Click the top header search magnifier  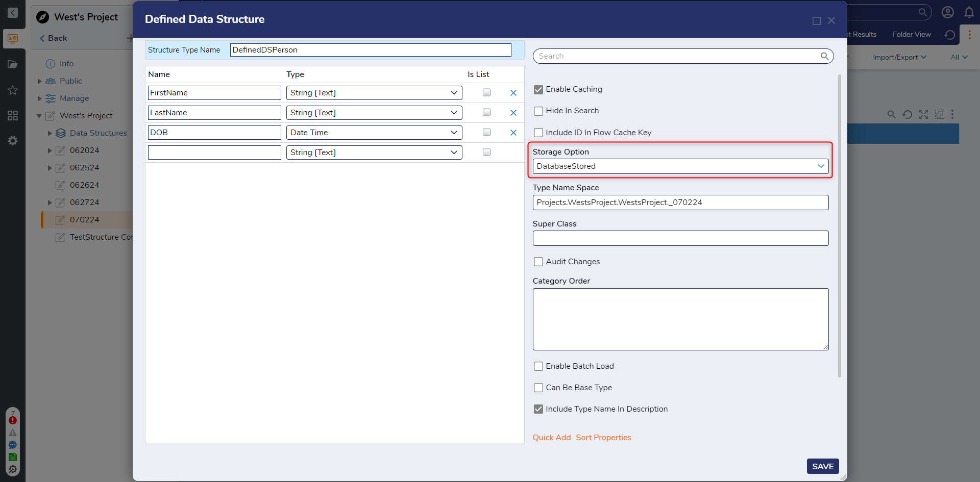[x=922, y=12]
